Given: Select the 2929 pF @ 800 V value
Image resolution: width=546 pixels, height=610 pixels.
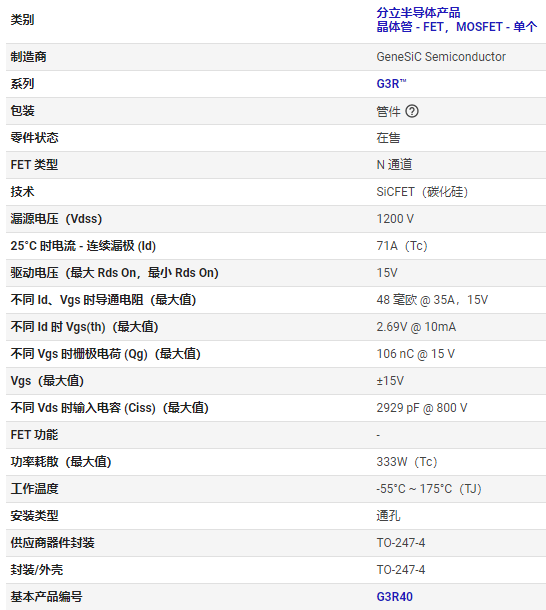Looking at the screenshot, I should coord(422,408).
